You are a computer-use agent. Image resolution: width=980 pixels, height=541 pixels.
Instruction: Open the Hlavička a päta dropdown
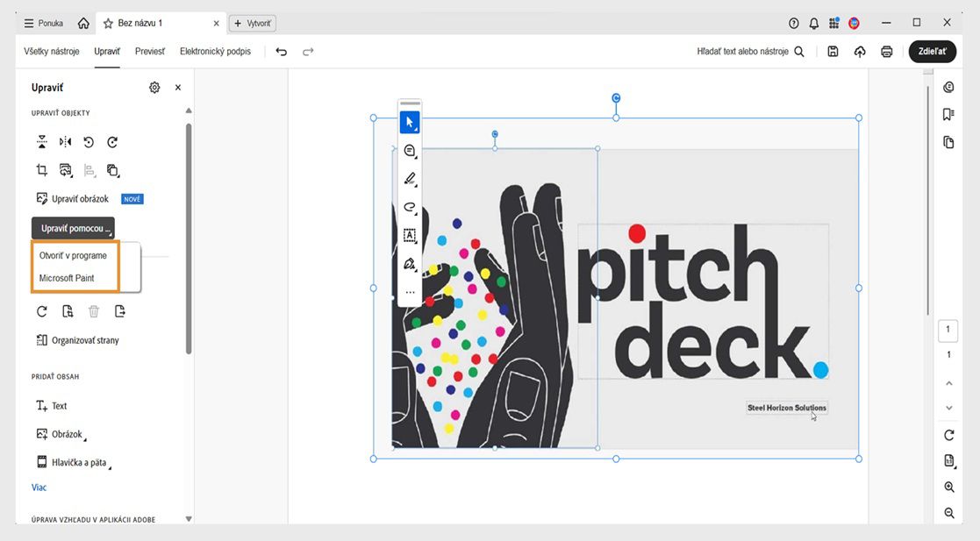tap(73, 463)
